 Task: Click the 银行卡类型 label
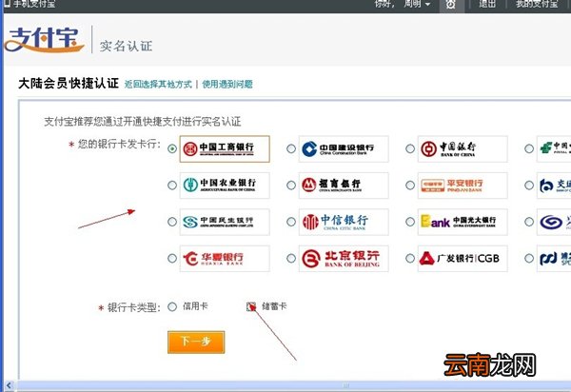click(133, 308)
